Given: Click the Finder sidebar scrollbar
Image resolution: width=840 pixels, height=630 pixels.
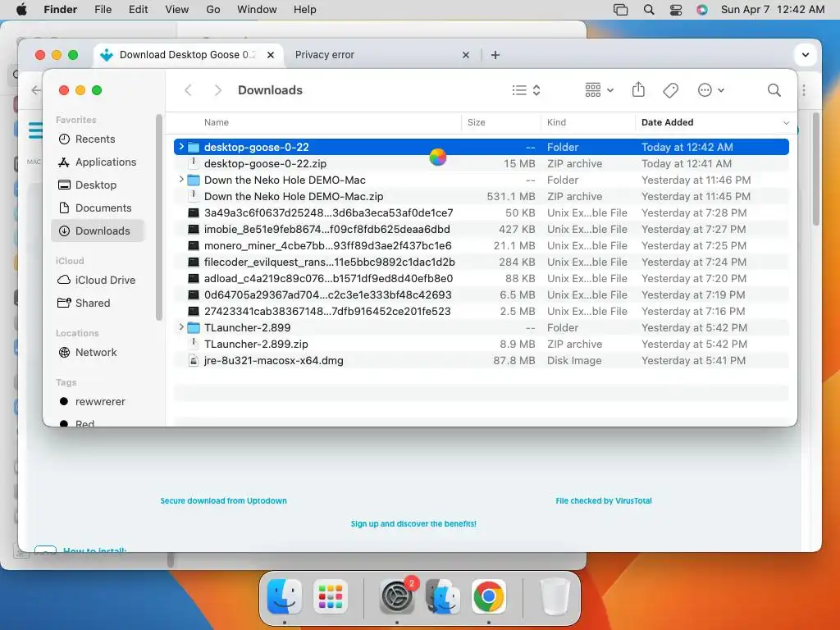Looking at the screenshot, I should (x=158, y=217).
